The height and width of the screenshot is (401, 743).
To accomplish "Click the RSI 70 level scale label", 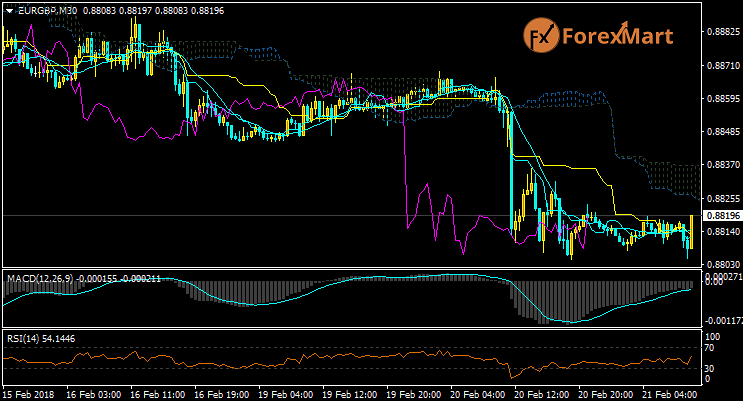I will pos(709,348).
